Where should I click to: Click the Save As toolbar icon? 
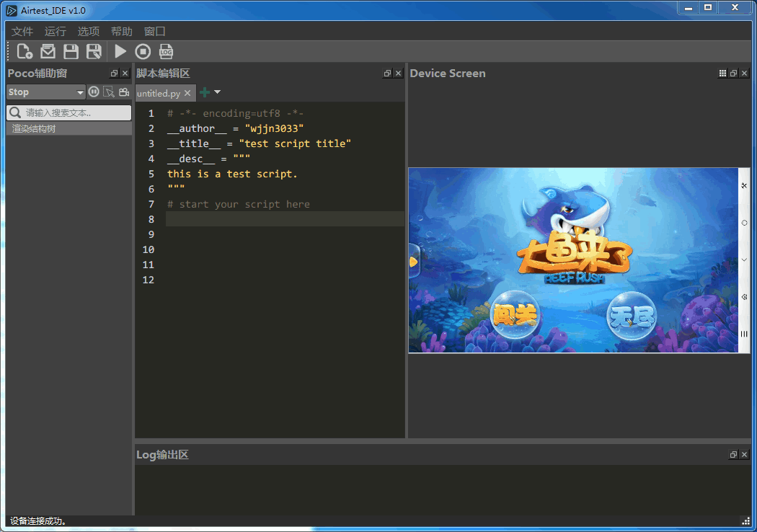[x=94, y=51]
